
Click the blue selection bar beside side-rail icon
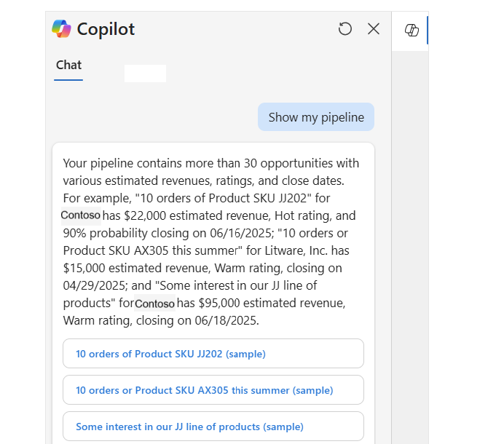point(428,30)
